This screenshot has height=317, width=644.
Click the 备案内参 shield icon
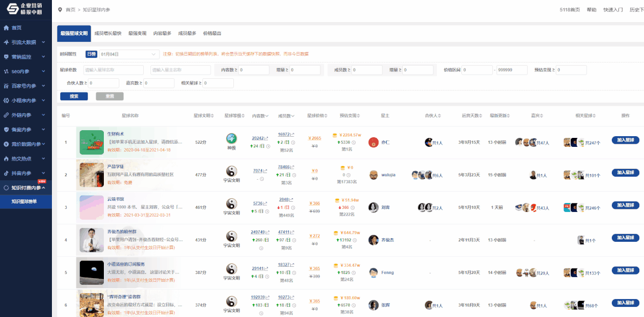click(6, 130)
